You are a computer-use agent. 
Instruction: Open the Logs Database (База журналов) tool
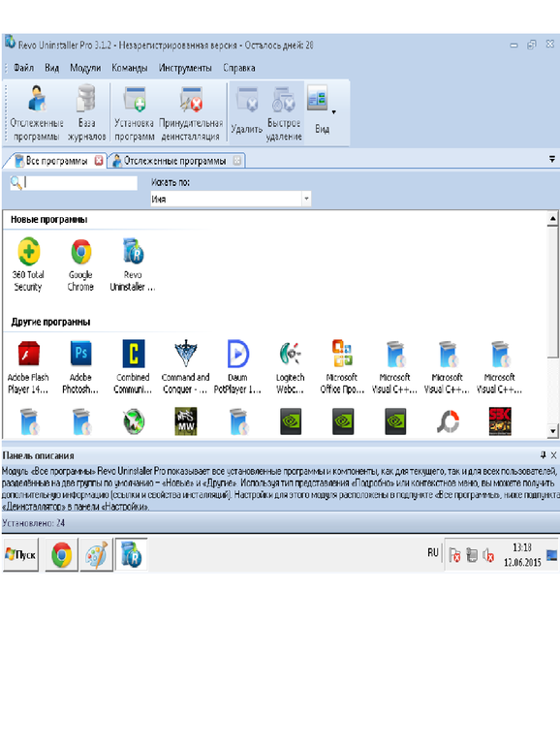86,113
